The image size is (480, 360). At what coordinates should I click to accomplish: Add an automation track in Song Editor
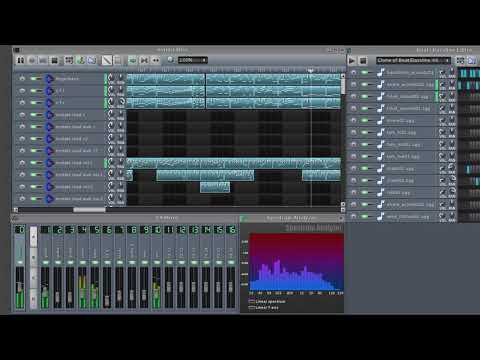click(x=92, y=60)
